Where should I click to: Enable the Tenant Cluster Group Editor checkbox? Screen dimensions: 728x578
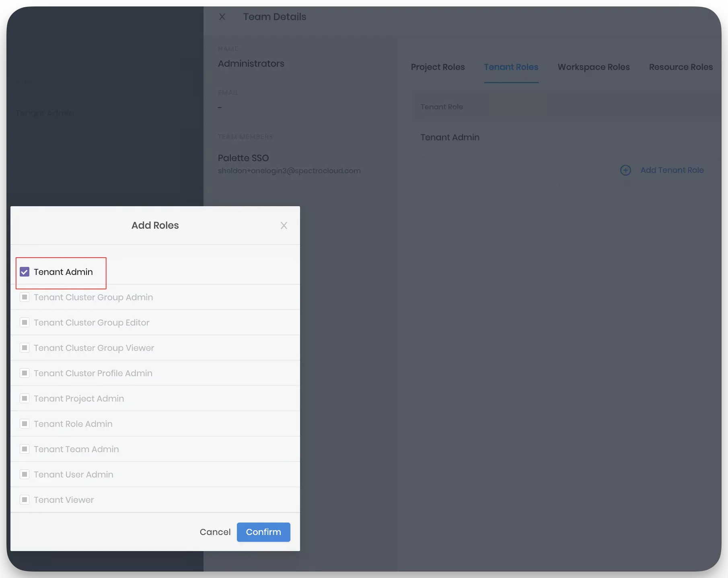tap(25, 322)
